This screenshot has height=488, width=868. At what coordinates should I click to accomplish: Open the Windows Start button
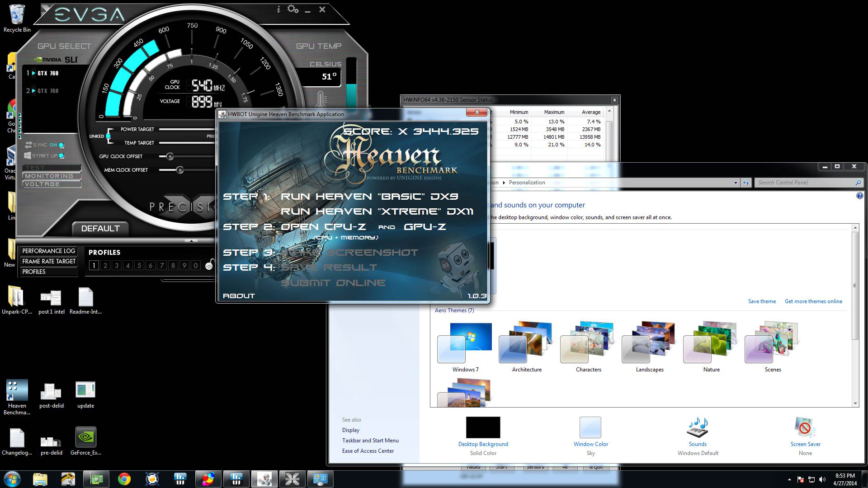(x=12, y=479)
